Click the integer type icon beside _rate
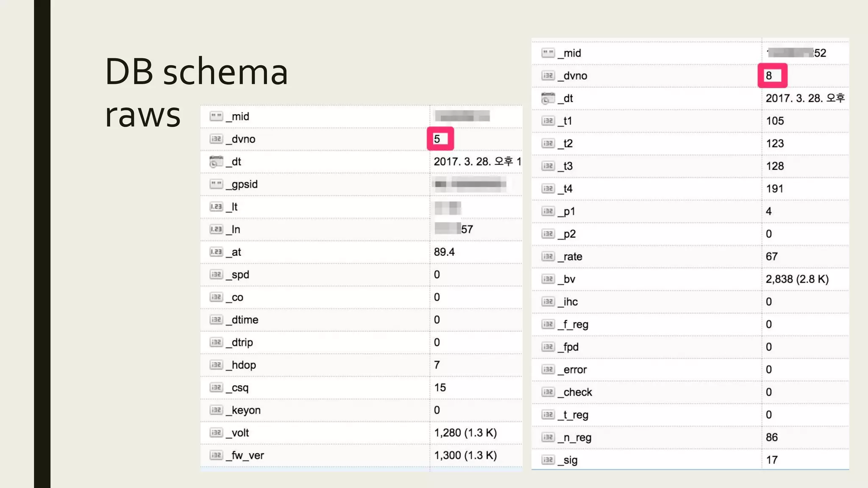Image resolution: width=868 pixels, height=488 pixels. click(x=548, y=256)
